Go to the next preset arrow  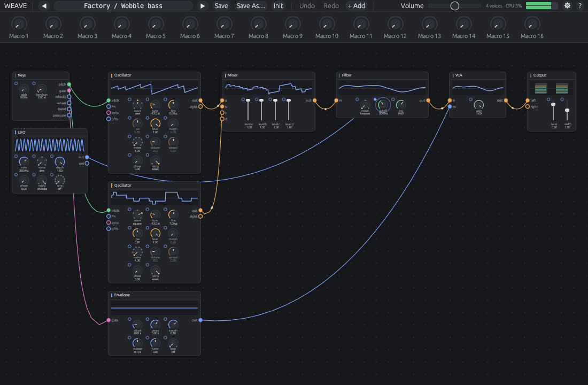[202, 6]
